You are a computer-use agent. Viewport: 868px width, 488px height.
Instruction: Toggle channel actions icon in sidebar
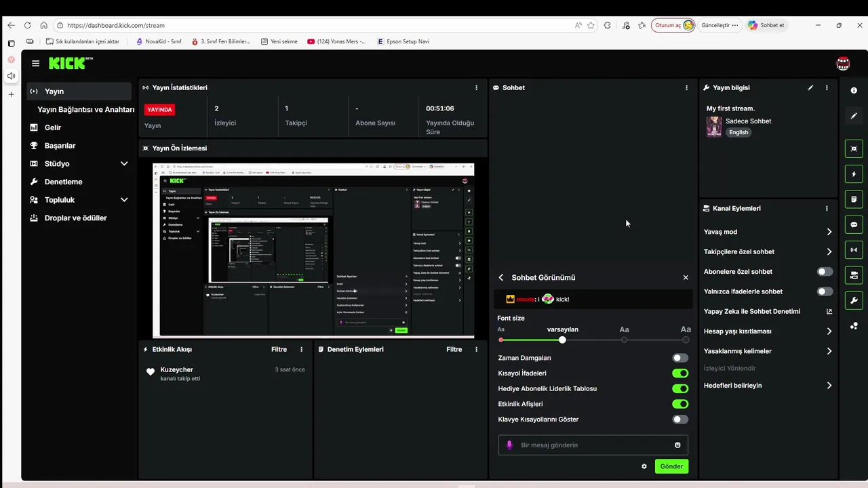(854, 274)
